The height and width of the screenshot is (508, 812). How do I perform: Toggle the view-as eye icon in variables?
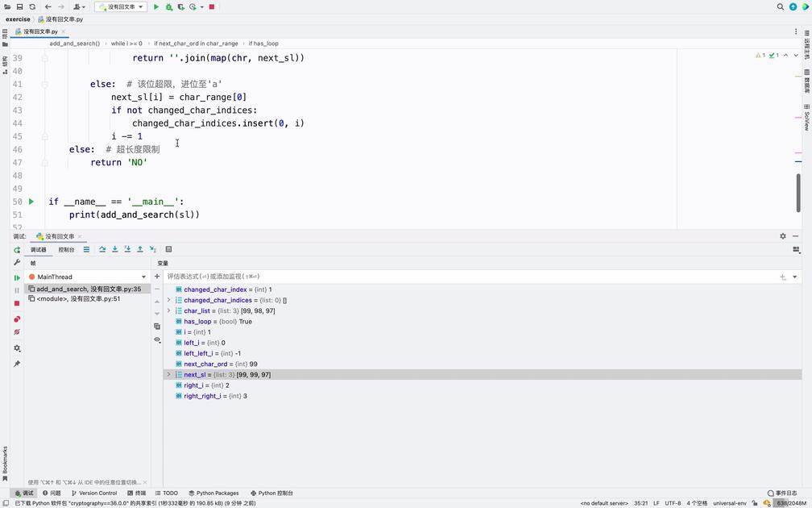(x=157, y=340)
